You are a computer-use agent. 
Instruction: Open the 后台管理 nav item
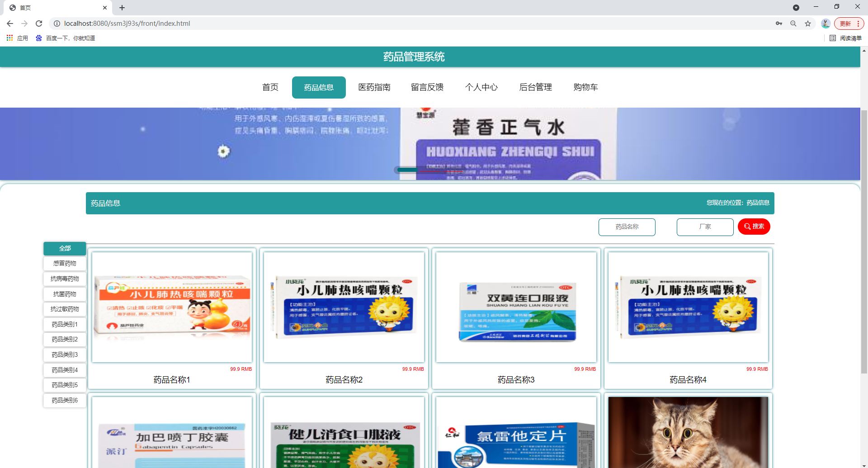coord(536,87)
